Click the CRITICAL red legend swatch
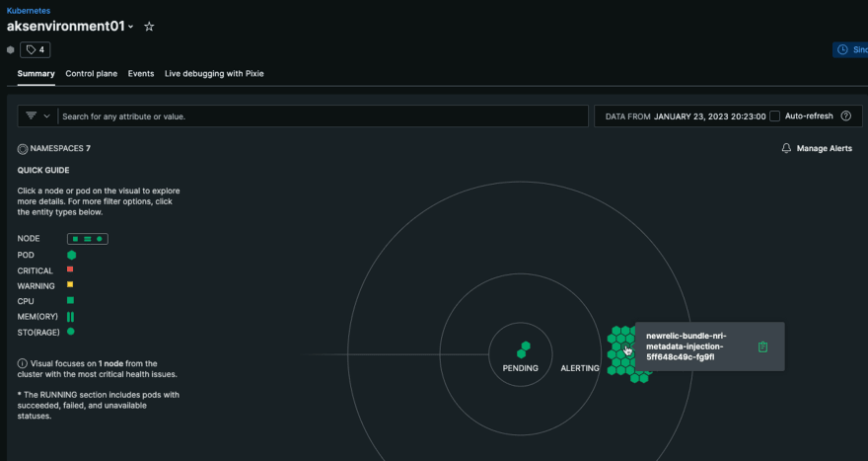 [x=70, y=269]
